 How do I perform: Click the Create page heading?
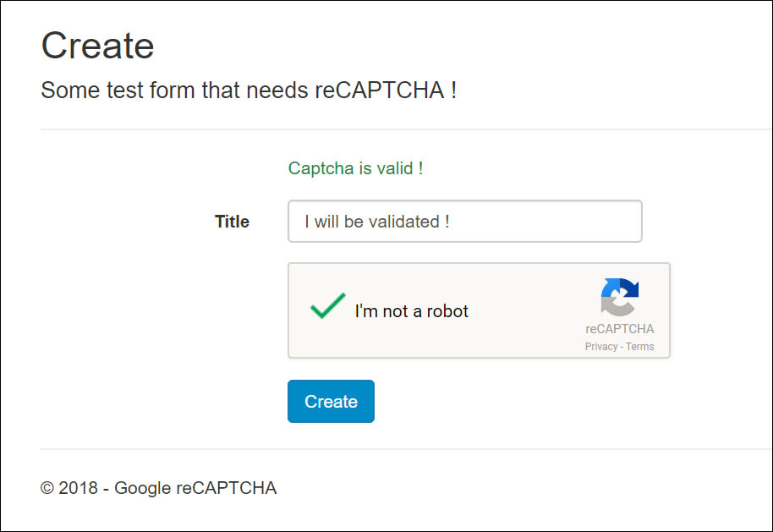click(97, 46)
